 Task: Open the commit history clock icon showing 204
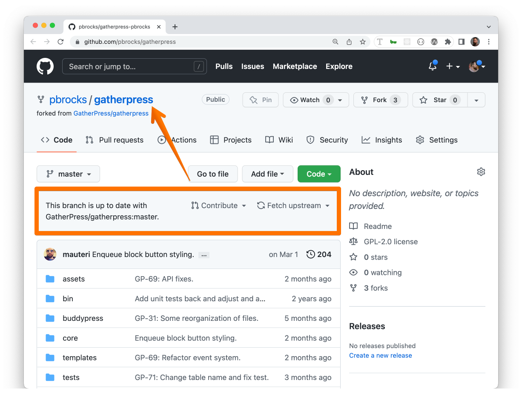pos(319,254)
